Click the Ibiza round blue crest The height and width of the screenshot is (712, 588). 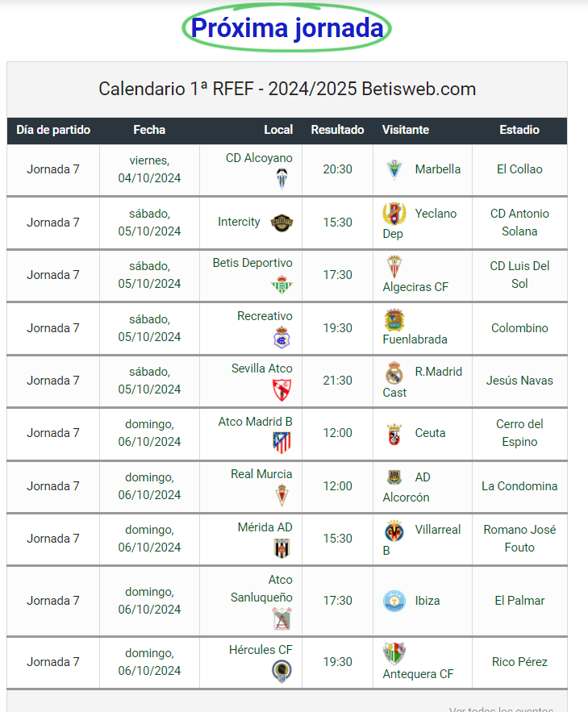click(x=394, y=601)
